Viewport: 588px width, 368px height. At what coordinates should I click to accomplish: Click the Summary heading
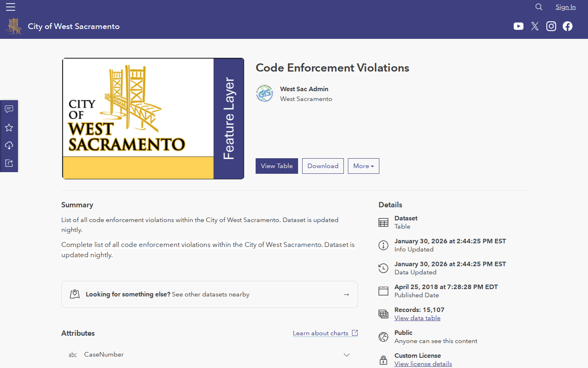[x=77, y=205]
